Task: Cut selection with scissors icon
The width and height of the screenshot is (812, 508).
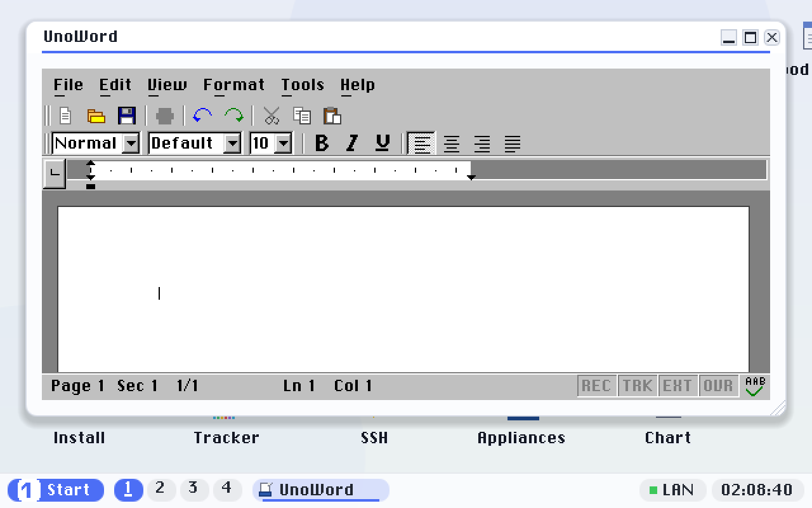Action: 272,116
